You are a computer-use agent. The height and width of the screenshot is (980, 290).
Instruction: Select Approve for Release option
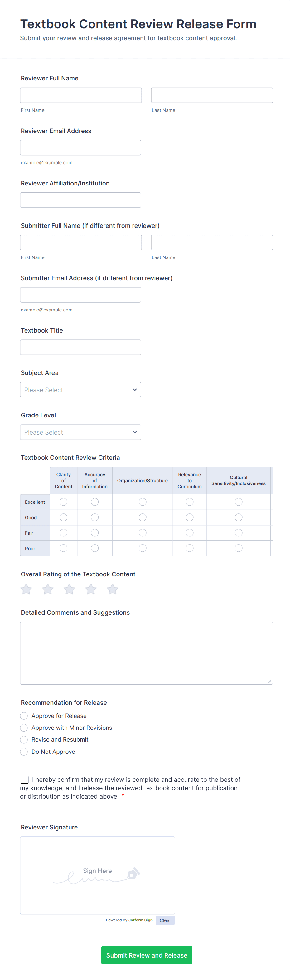click(24, 716)
